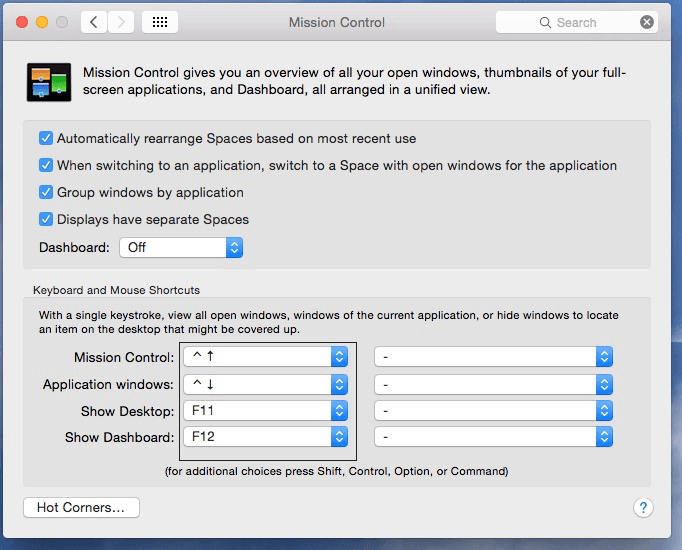Click the Mission Control description paragraph

(x=354, y=81)
